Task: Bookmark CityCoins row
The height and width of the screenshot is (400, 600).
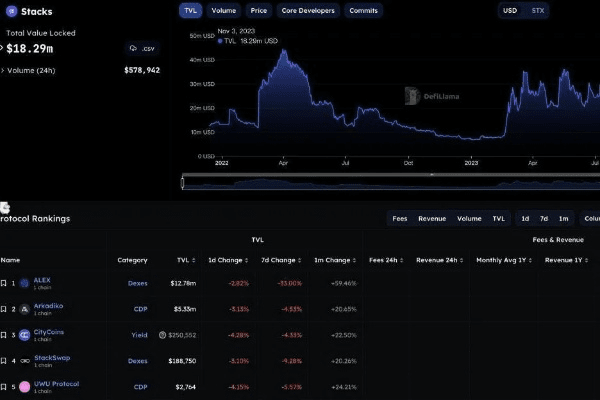Action: [x=4, y=335]
